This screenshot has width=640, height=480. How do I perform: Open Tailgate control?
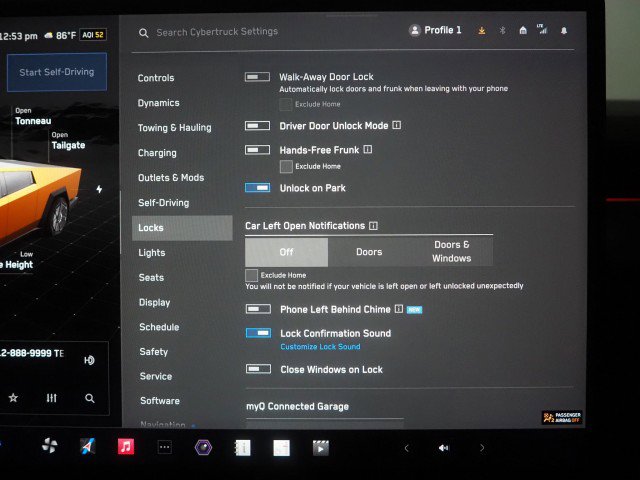(68, 141)
